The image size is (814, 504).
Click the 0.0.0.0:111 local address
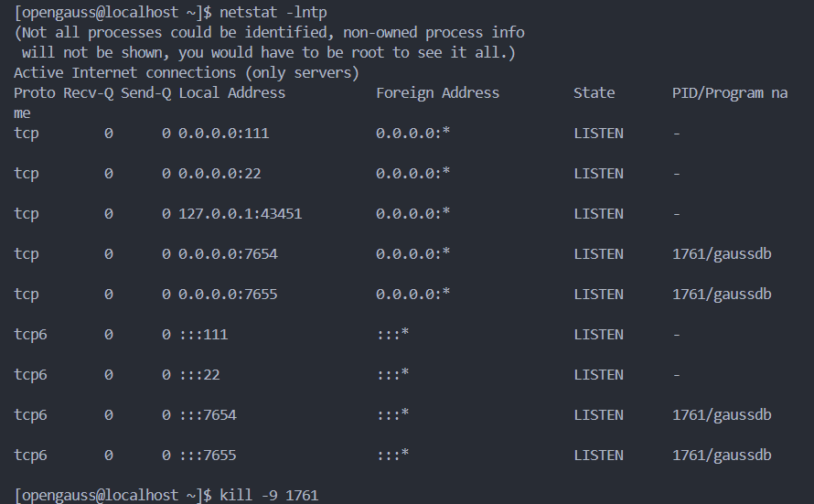(224, 133)
